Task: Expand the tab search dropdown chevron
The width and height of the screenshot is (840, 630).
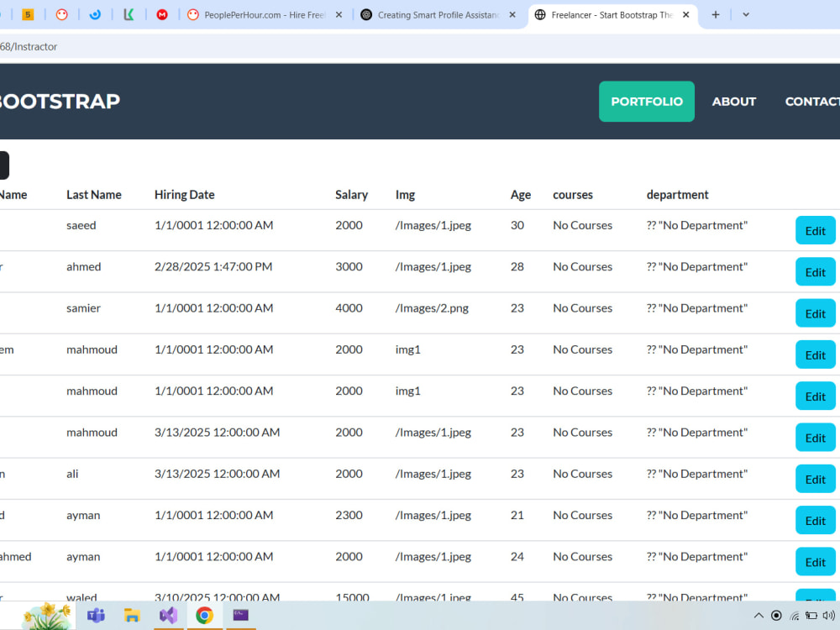Action: click(746, 15)
